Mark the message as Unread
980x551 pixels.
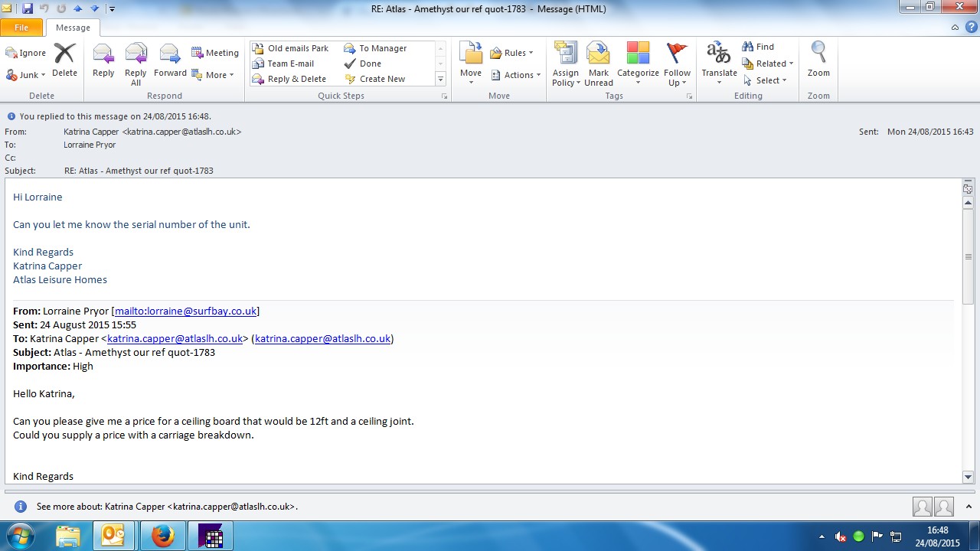click(x=598, y=64)
